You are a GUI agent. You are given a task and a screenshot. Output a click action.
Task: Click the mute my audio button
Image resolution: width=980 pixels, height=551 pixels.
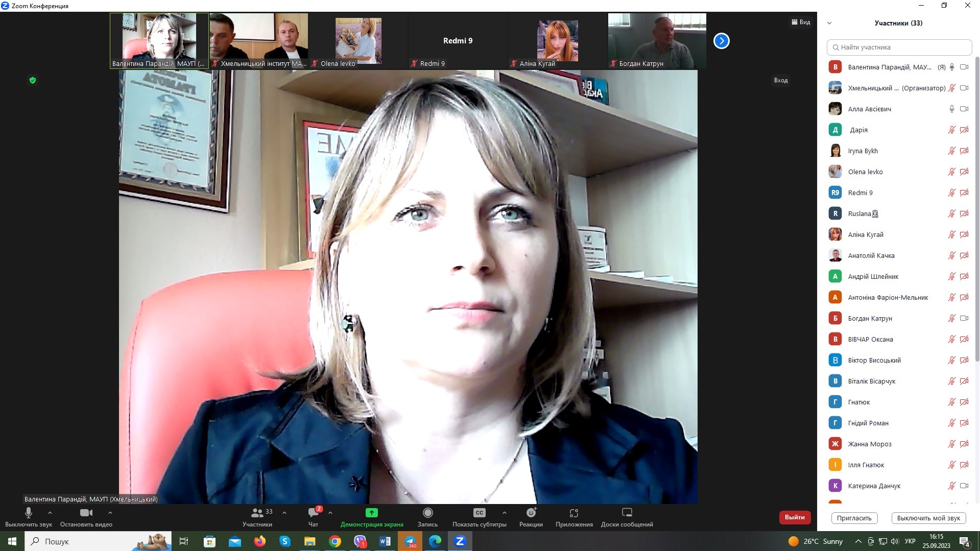[x=928, y=518]
